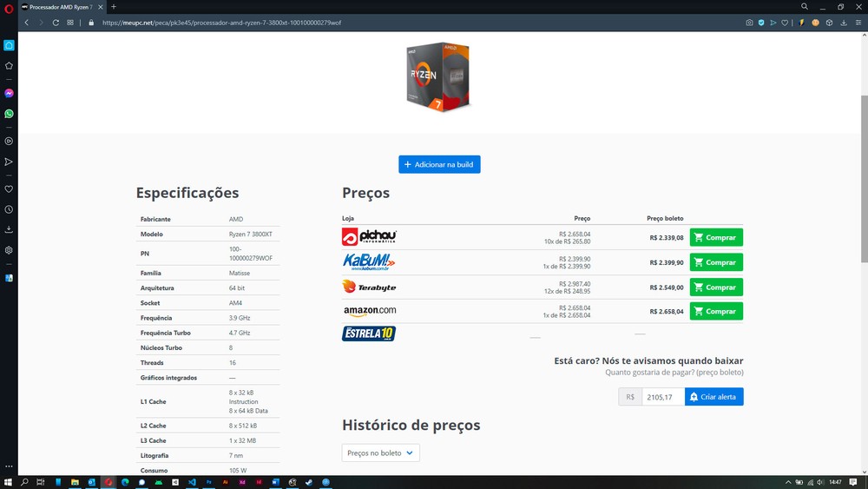Open the amazon.com store logo
Image resolution: width=868 pixels, height=489 pixels.
tap(370, 311)
